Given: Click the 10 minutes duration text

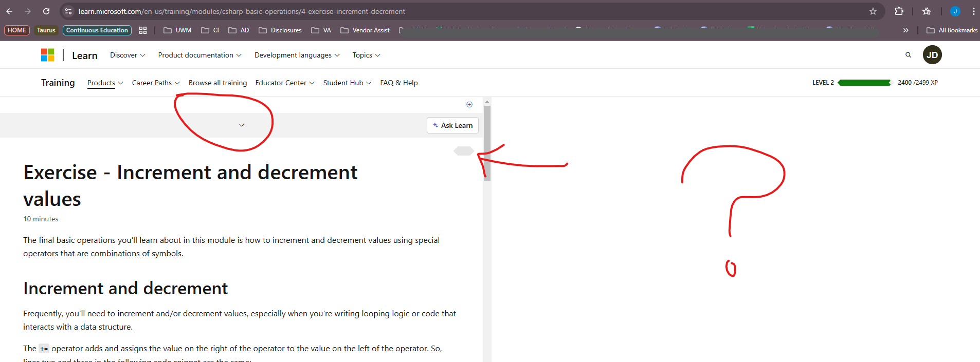Looking at the screenshot, I should 41,219.
